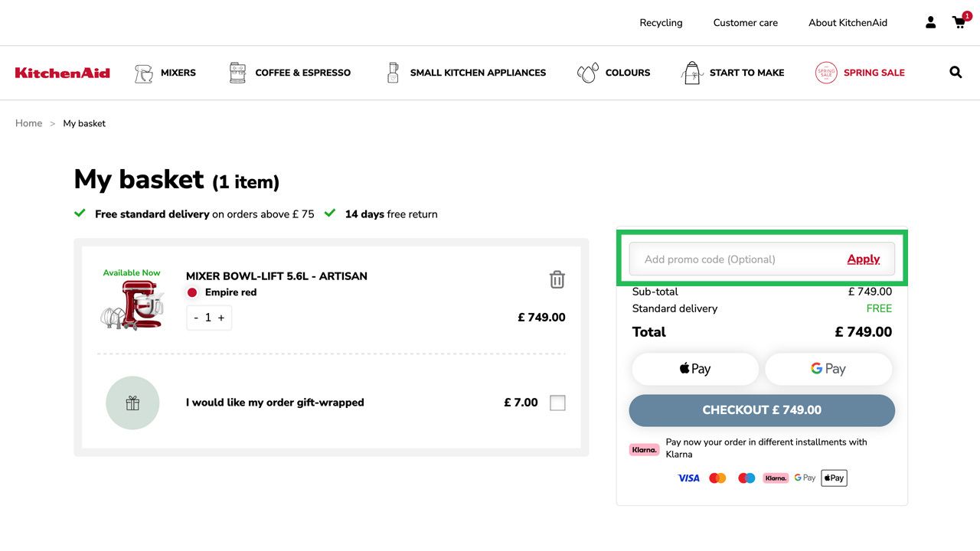Click the Spring Sale round badge icon
This screenshot has height=551, width=980.
(x=826, y=73)
